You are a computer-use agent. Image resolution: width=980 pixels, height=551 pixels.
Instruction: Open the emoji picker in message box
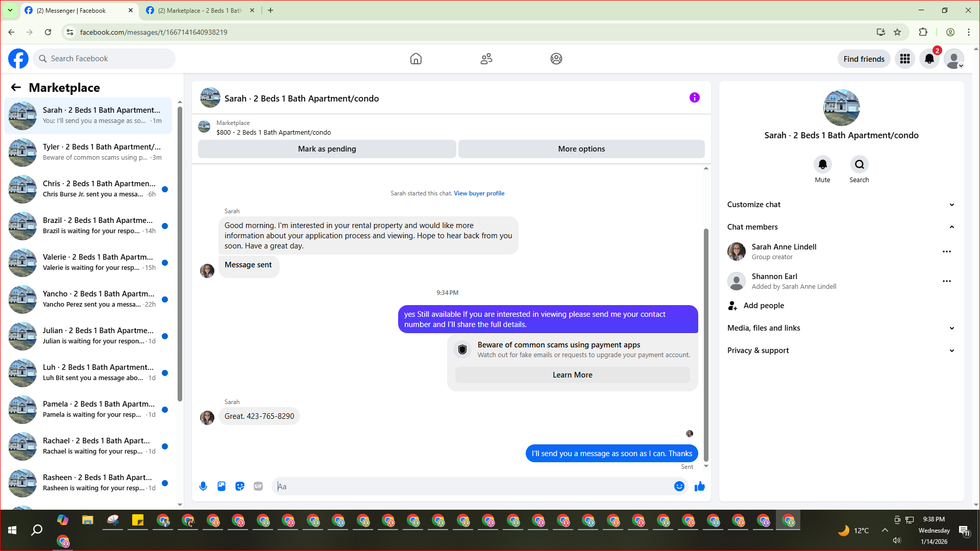pyautogui.click(x=679, y=486)
